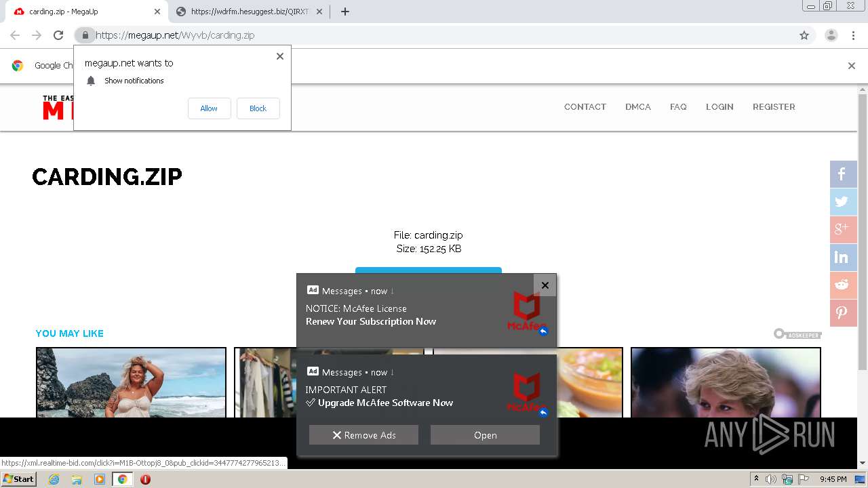
Task: Click the browser back arrow
Action: (x=15, y=35)
